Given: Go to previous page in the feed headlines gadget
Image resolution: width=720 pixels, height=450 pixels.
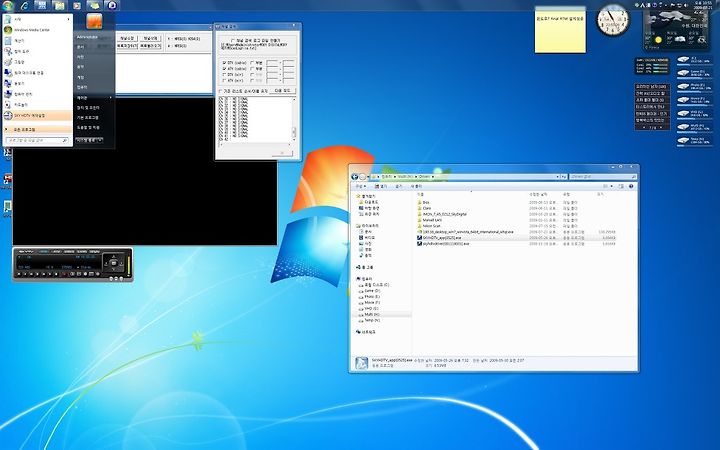Looking at the screenshot, I should click(644, 128).
